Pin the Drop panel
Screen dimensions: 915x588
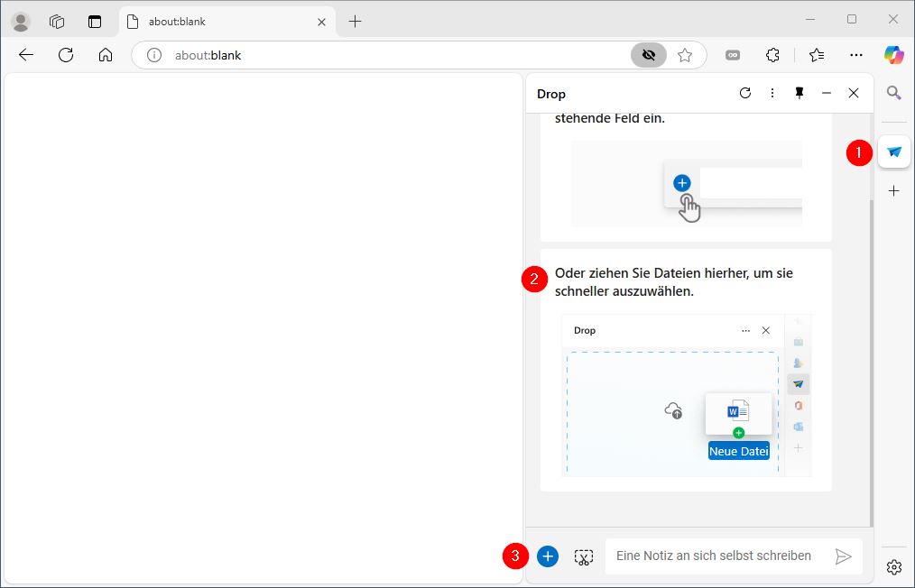[x=799, y=93]
